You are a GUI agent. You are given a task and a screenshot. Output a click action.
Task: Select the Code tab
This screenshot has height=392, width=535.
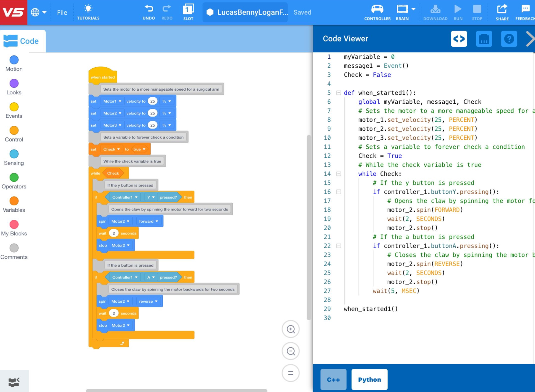(x=23, y=41)
